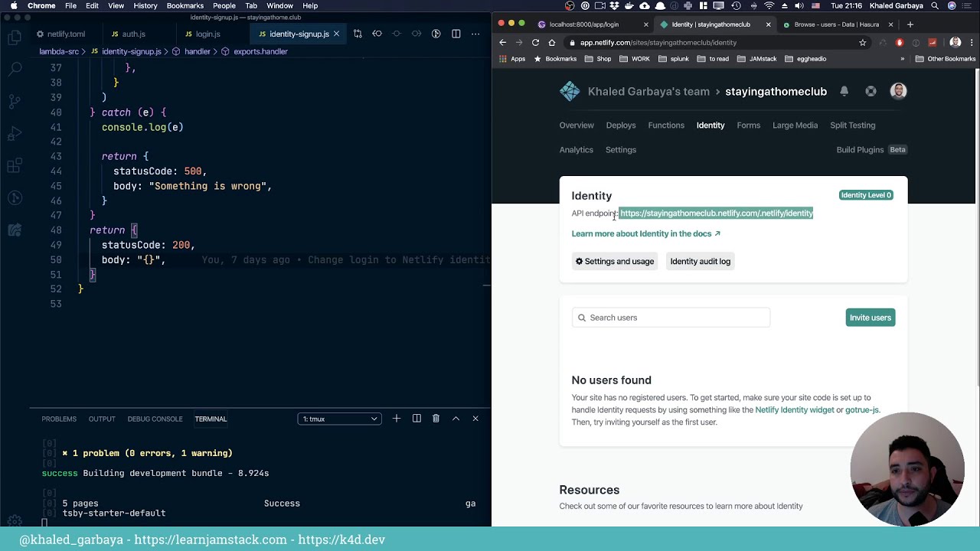The width and height of the screenshot is (980, 551).
Task: Click the compare changes editor icon
Action: click(x=358, y=34)
